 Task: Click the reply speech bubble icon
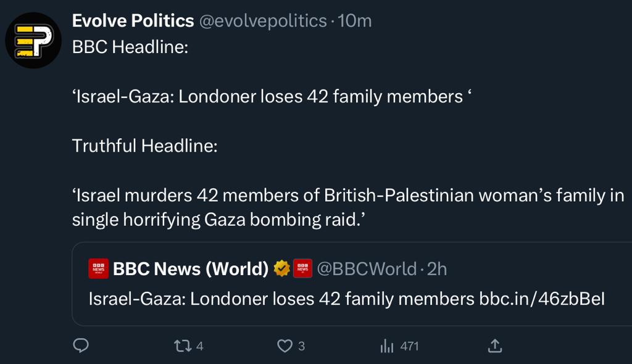pyautogui.click(x=81, y=346)
